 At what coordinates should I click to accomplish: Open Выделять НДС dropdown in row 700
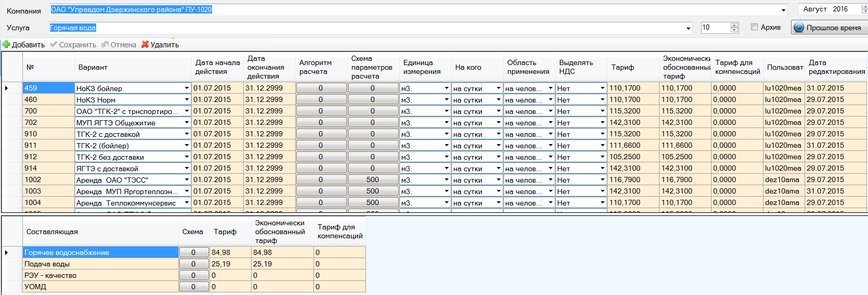coord(602,111)
